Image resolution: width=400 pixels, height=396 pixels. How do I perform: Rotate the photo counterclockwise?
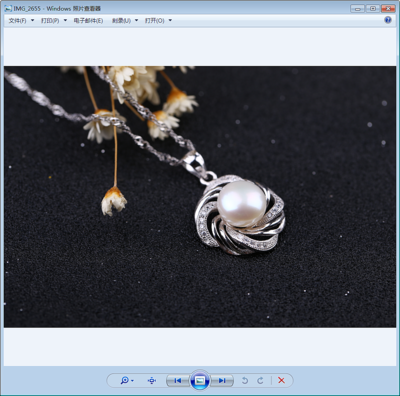point(245,380)
